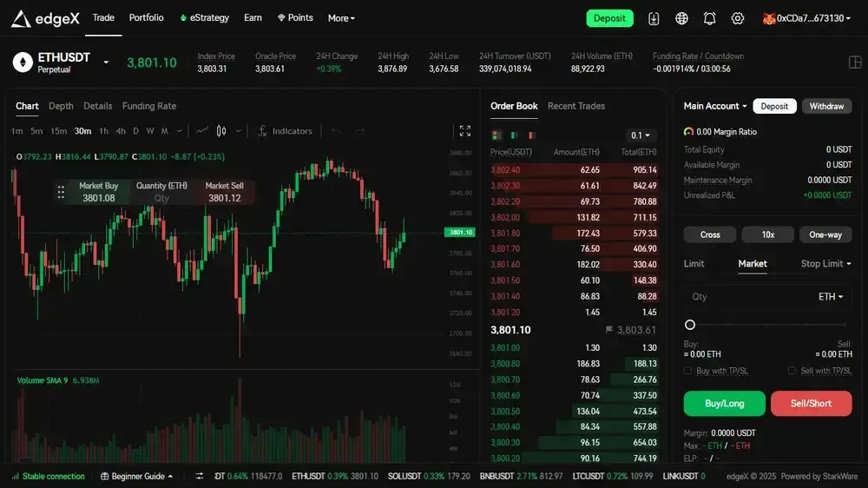Switch chart interval to 5m
The image size is (868, 488).
tap(36, 131)
